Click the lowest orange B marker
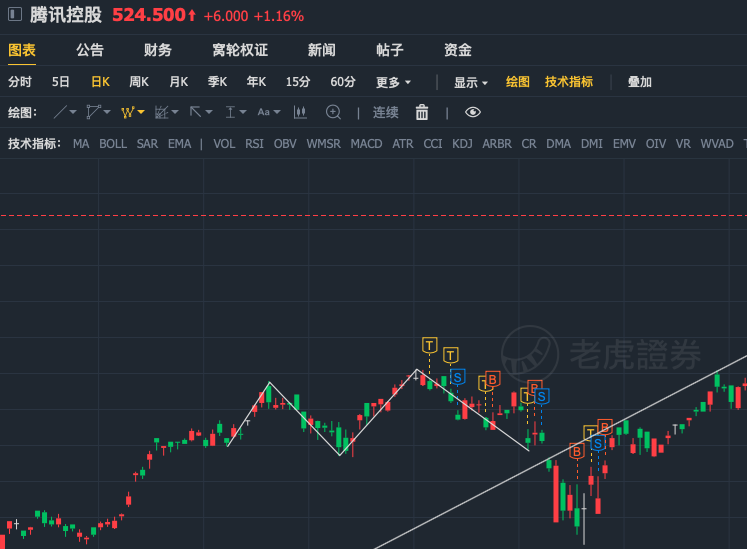The image size is (747, 549). (576, 451)
